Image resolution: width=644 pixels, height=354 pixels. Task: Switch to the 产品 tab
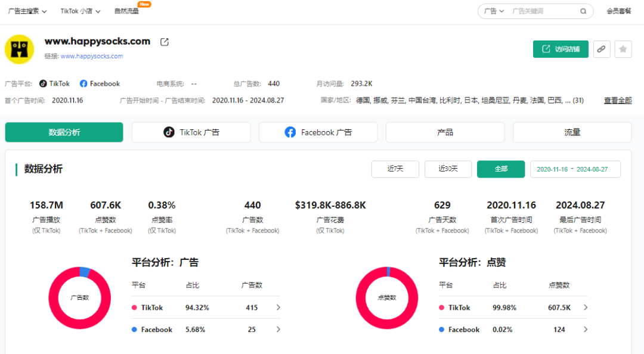point(445,132)
